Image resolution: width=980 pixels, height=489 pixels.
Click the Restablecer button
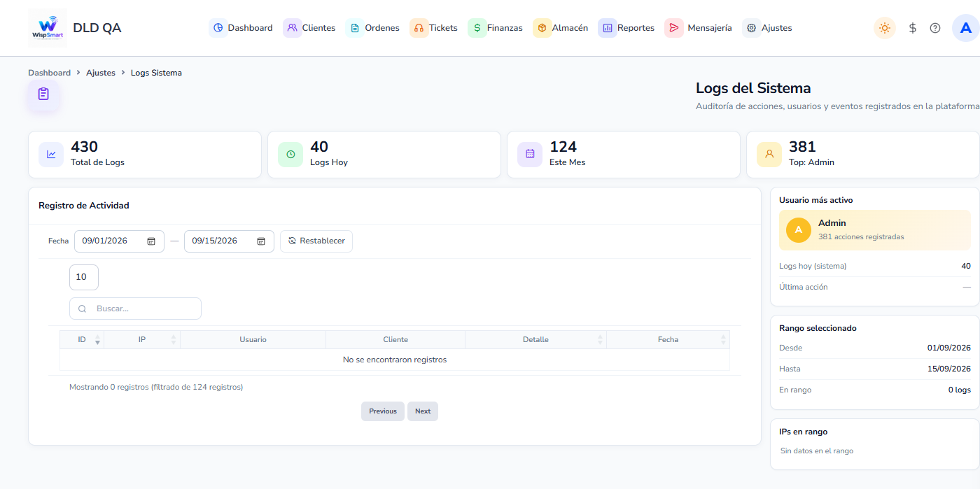click(x=316, y=241)
